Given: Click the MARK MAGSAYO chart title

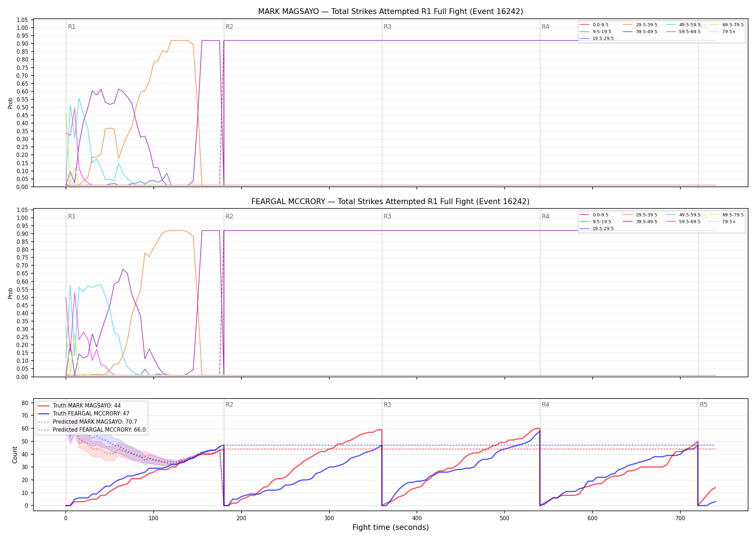Looking at the screenshot, I should (390, 12).
